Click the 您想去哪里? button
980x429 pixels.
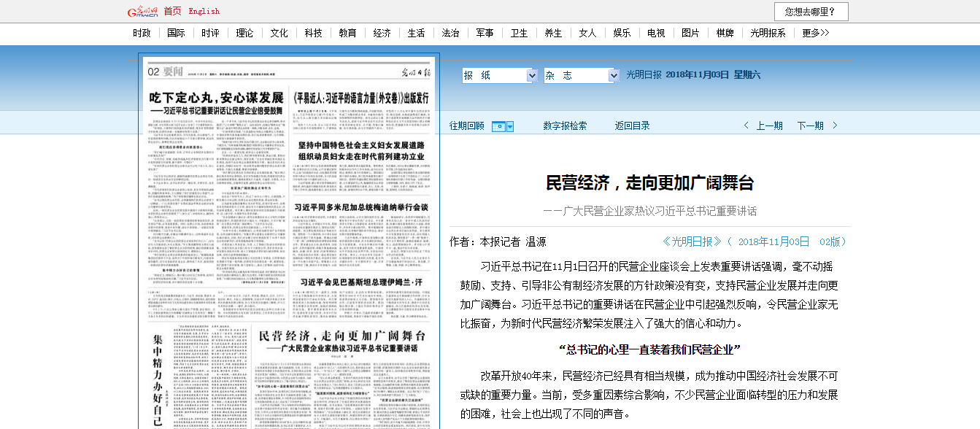pos(811,12)
